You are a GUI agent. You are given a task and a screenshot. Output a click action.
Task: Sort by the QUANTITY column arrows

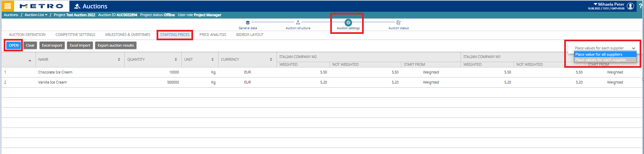coord(176,59)
